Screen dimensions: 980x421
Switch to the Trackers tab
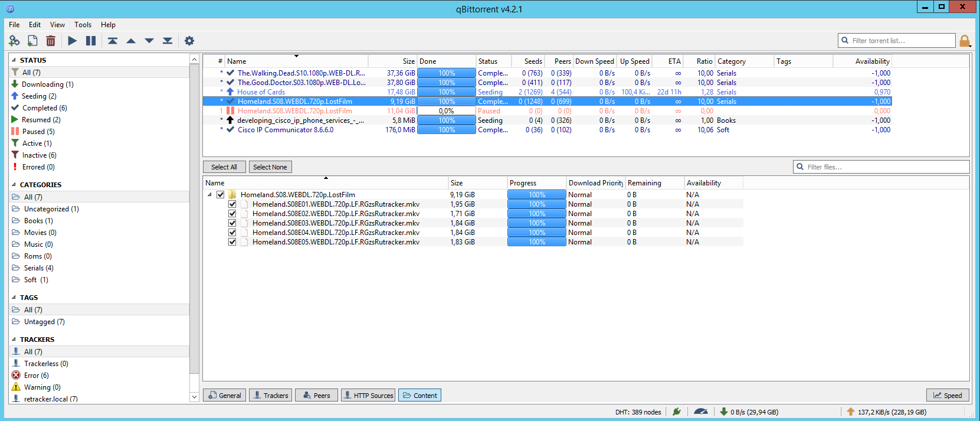tap(270, 396)
